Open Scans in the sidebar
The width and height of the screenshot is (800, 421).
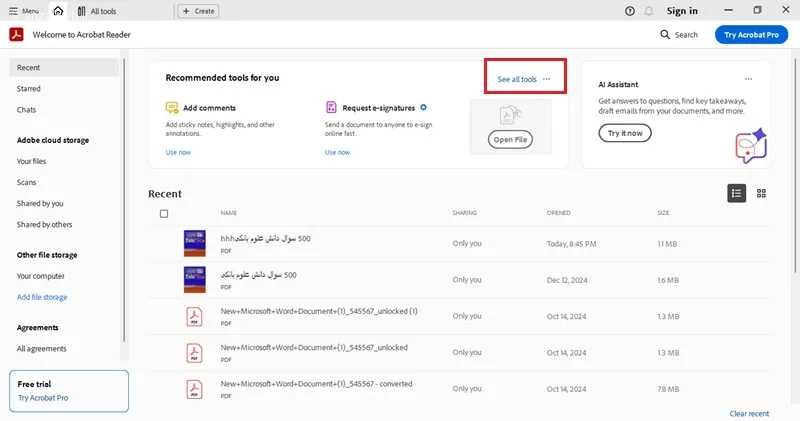[x=27, y=182]
